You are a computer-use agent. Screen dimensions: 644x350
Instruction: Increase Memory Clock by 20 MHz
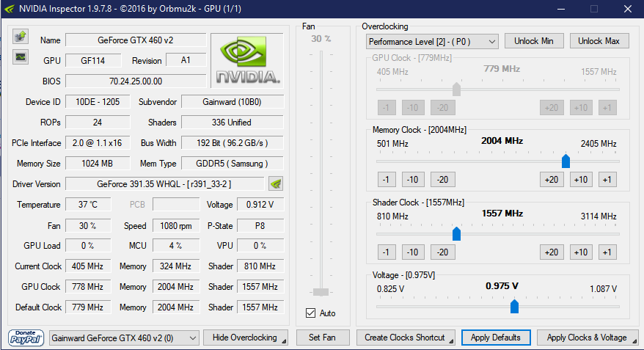click(x=552, y=180)
